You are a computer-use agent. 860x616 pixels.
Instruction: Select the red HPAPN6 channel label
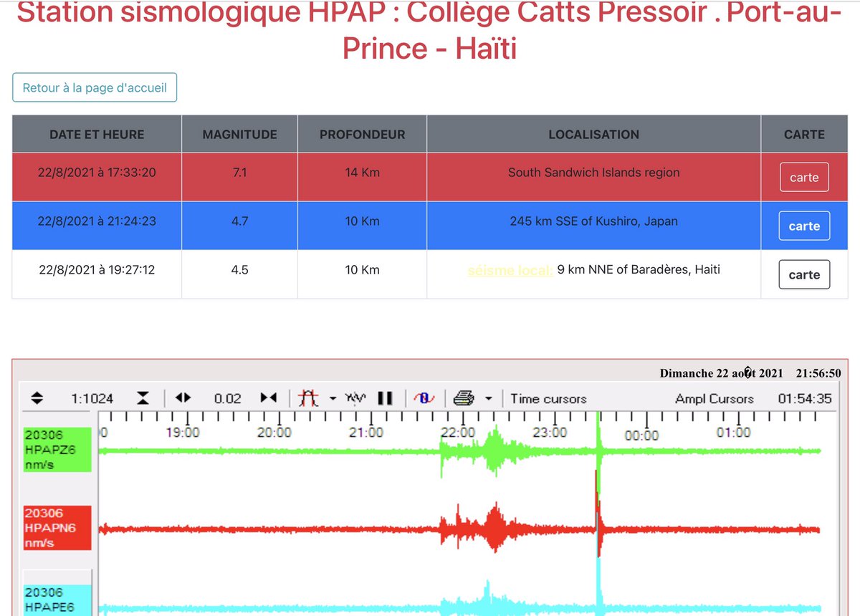click(57, 528)
